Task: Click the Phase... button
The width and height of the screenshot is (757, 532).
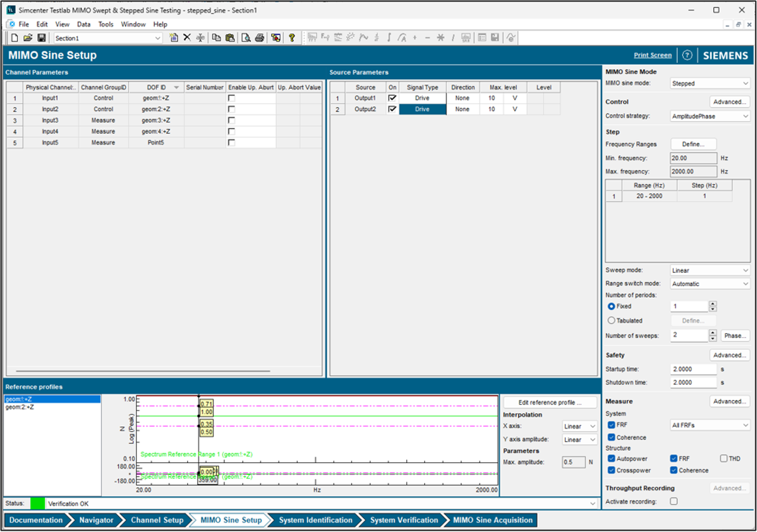Action: [x=736, y=335]
